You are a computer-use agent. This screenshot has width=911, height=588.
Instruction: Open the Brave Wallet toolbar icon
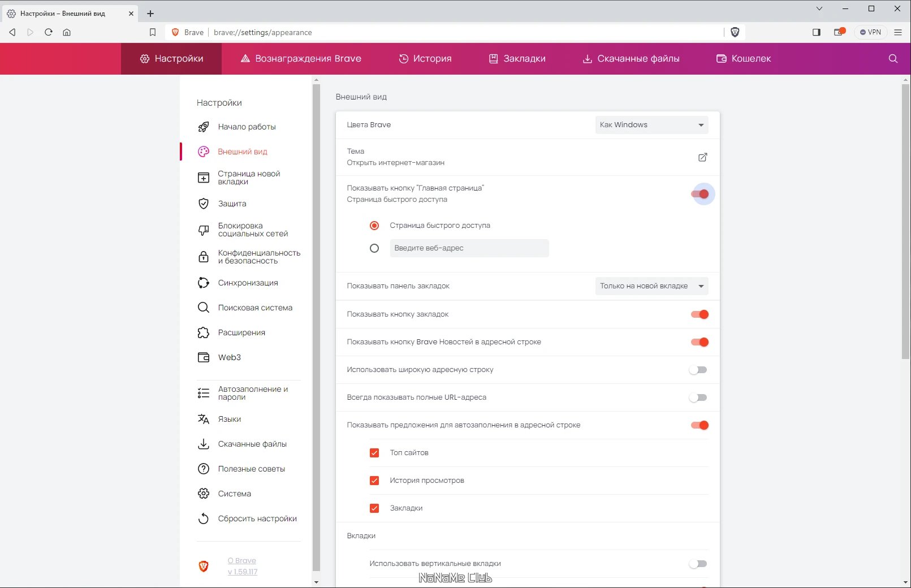pos(839,32)
